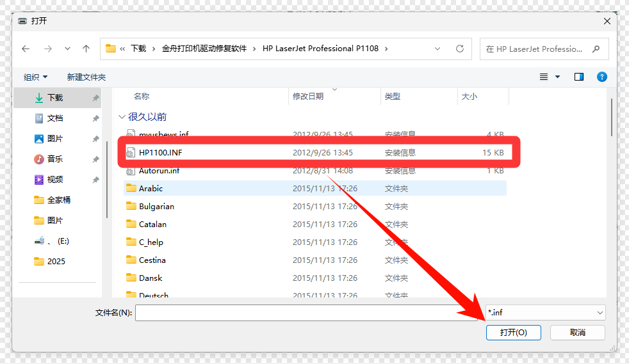Click the 文件名 input field
This screenshot has width=629, height=364.
pyautogui.click(x=297, y=313)
